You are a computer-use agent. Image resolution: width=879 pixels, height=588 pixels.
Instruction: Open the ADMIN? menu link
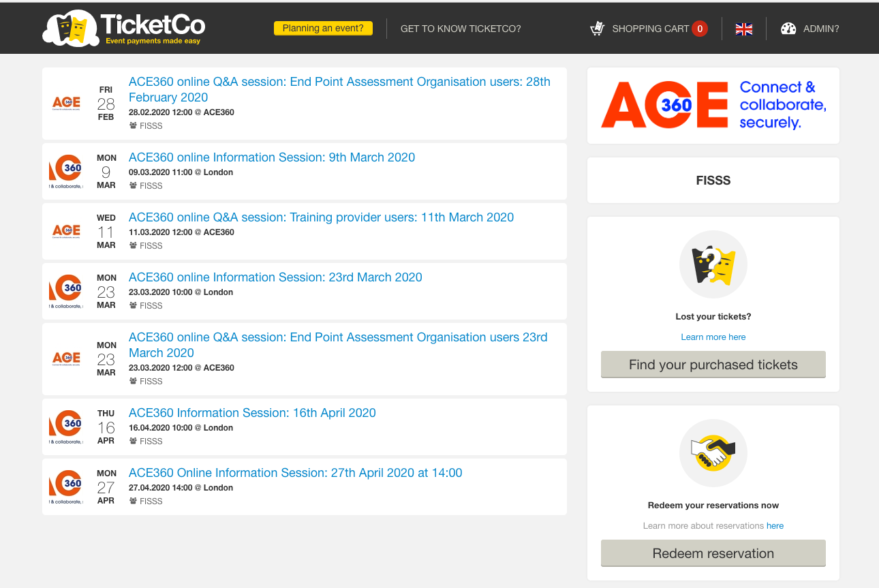tap(821, 29)
